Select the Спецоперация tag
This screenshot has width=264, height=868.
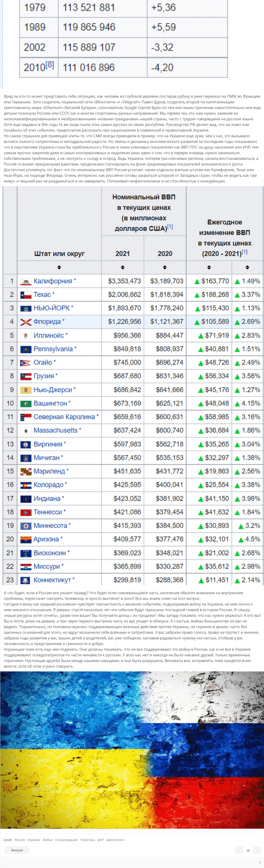(x=66, y=840)
